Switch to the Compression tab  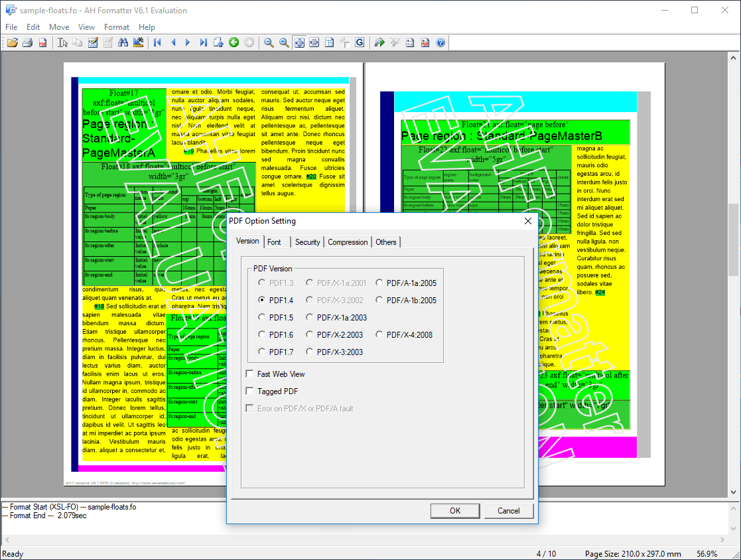[348, 242]
